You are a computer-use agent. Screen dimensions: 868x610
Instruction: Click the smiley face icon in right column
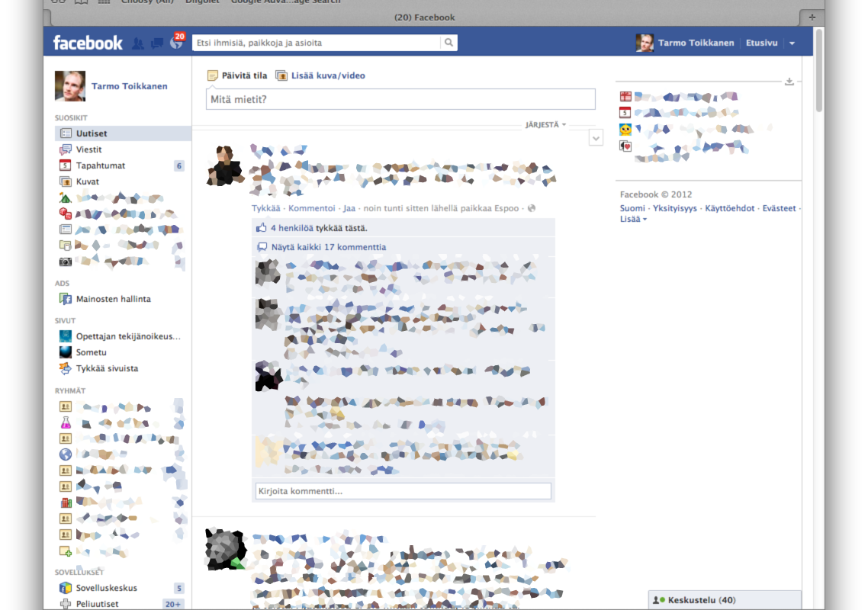[625, 130]
